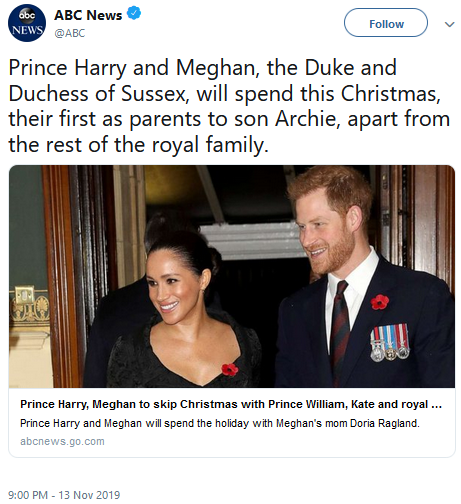
Task: Visit the abcnews.go.com source link
Action: pos(62,441)
